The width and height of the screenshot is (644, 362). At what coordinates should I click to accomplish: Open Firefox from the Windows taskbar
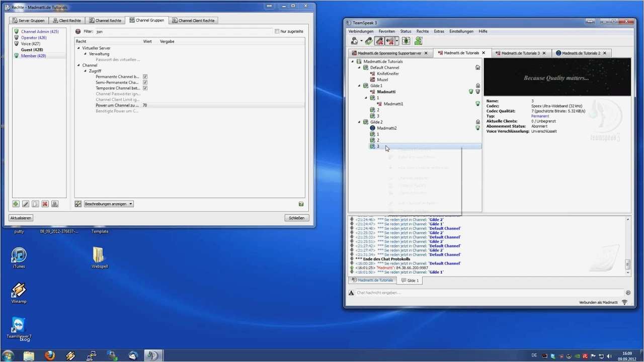coord(49,355)
